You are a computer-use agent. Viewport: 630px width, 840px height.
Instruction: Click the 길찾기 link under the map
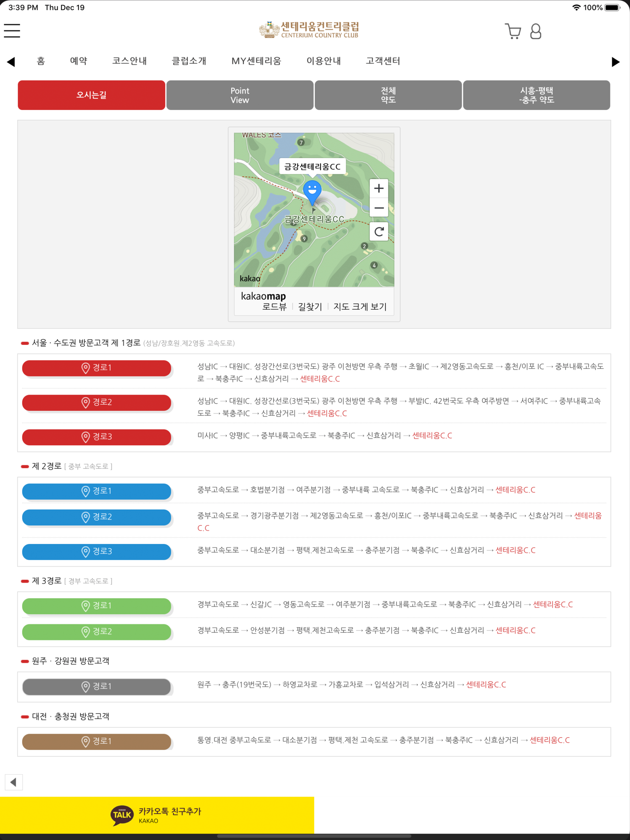click(310, 307)
